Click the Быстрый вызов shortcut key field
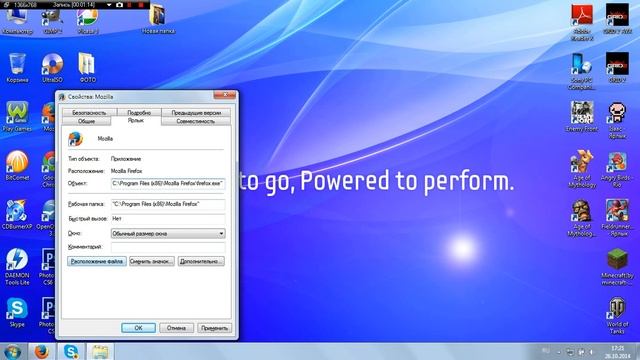This screenshot has width=640, height=360. coord(168,219)
